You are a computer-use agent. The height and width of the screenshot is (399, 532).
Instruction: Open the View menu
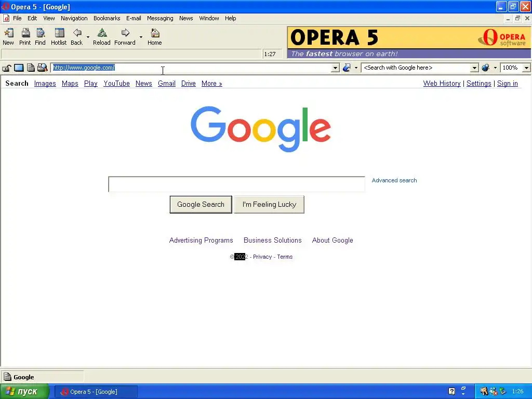(49, 18)
